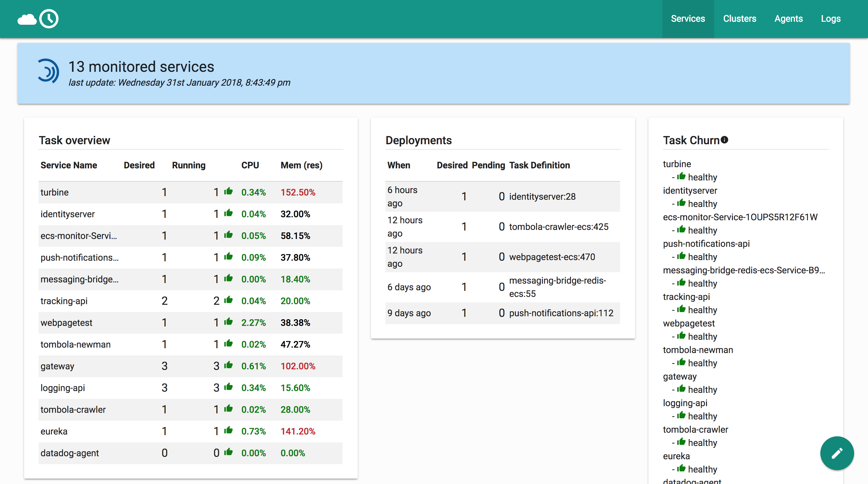Click identityserver:28 task definition
Viewport: 868px width, 484px height.
point(542,196)
